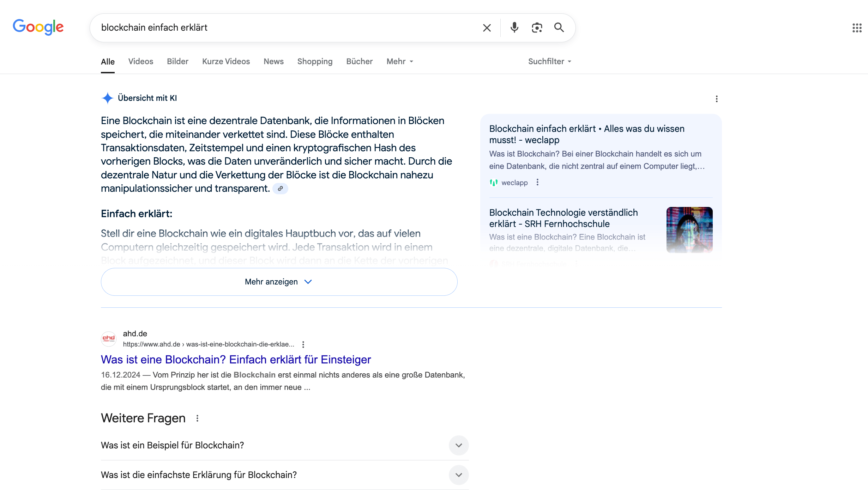The height and width of the screenshot is (490, 868).
Task: Click the ahd.de site name
Action: (x=135, y=333)
